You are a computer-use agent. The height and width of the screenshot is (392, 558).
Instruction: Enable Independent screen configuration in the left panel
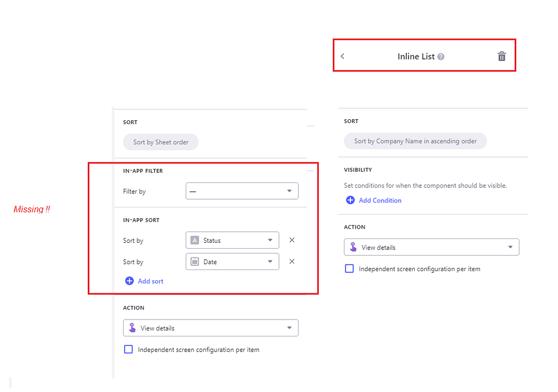(x=128, y=350)
